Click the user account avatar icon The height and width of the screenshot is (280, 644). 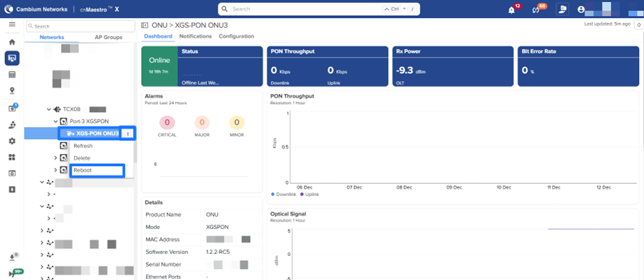pos(581,10)
